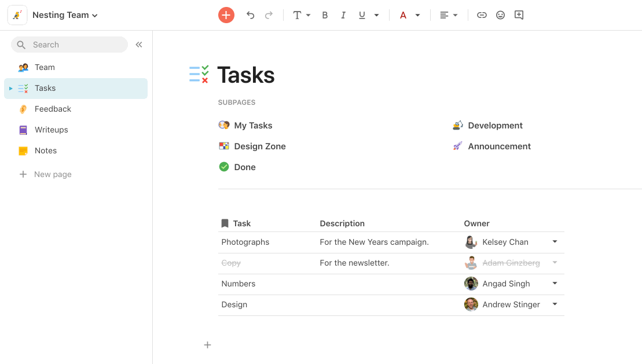
Task: Click the Tasks page title
Action: pos(245,75)
